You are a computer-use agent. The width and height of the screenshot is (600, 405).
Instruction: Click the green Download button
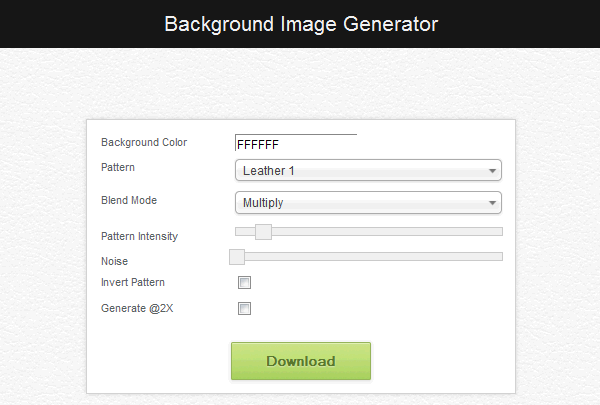tap(301, 361)
